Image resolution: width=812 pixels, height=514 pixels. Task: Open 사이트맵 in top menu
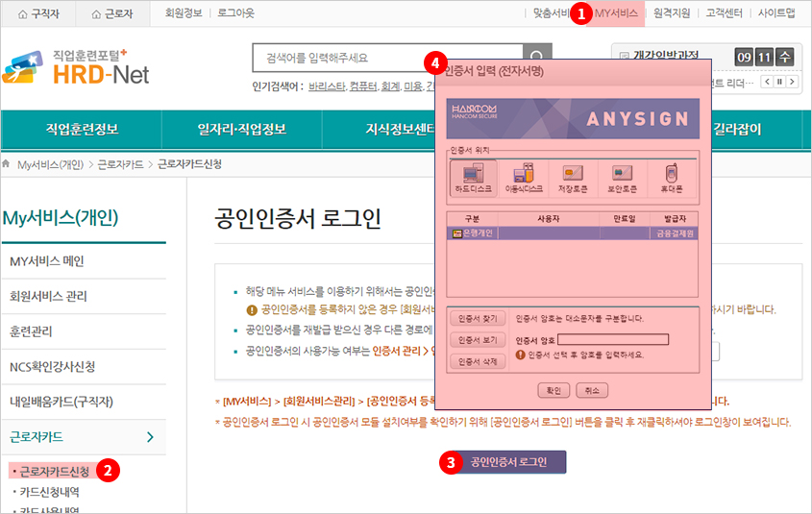(x=776, y=12)
